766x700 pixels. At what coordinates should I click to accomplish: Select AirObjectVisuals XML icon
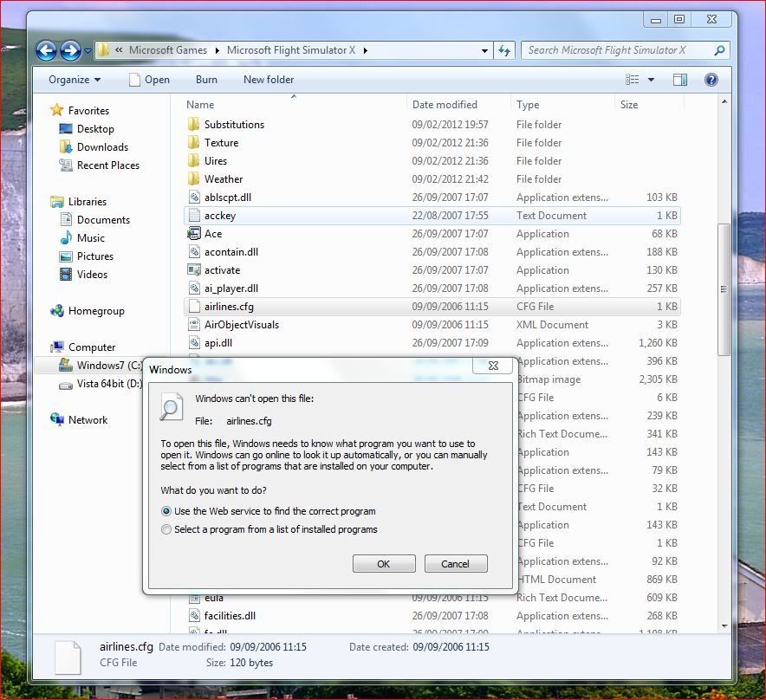click(194, 324)
